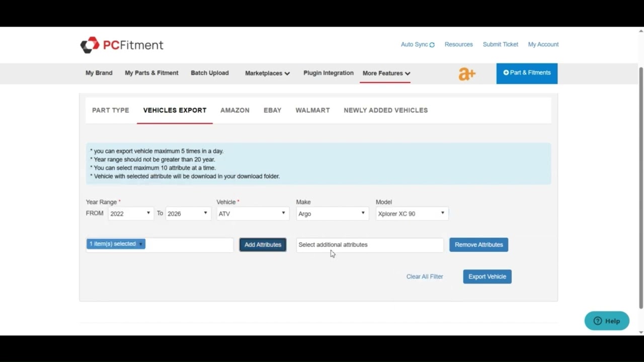Open the orange A+ icon
The width and height of the screenshot is (644, 362).
click(x=467, y=74)
